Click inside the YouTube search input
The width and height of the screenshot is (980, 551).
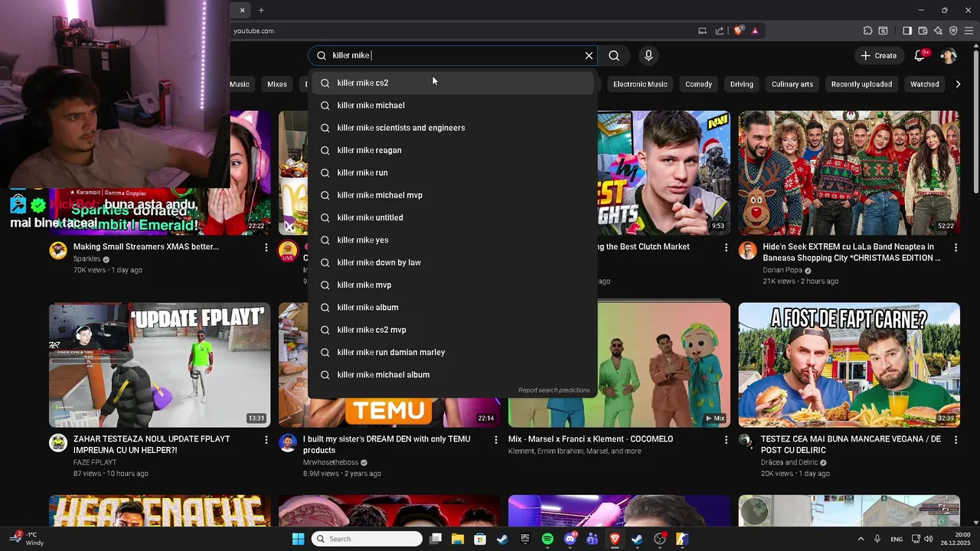point(452,55)
